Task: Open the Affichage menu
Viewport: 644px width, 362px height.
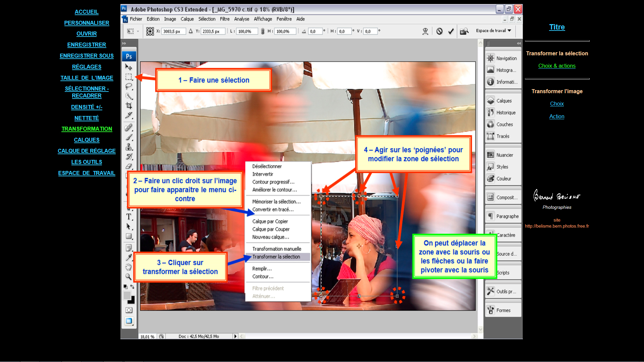Action: (263, 19)
